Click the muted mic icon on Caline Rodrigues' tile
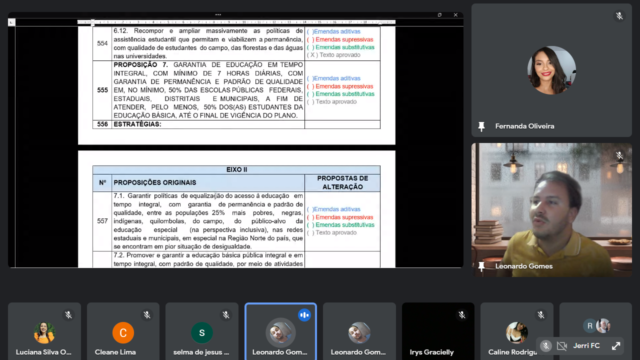 541,315
